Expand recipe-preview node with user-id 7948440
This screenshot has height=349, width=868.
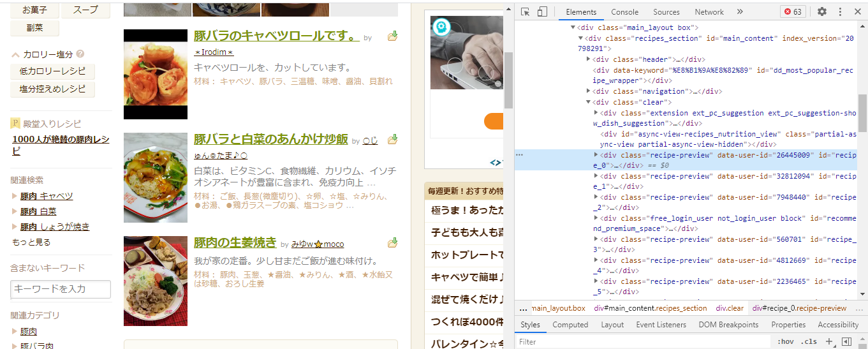596,197
